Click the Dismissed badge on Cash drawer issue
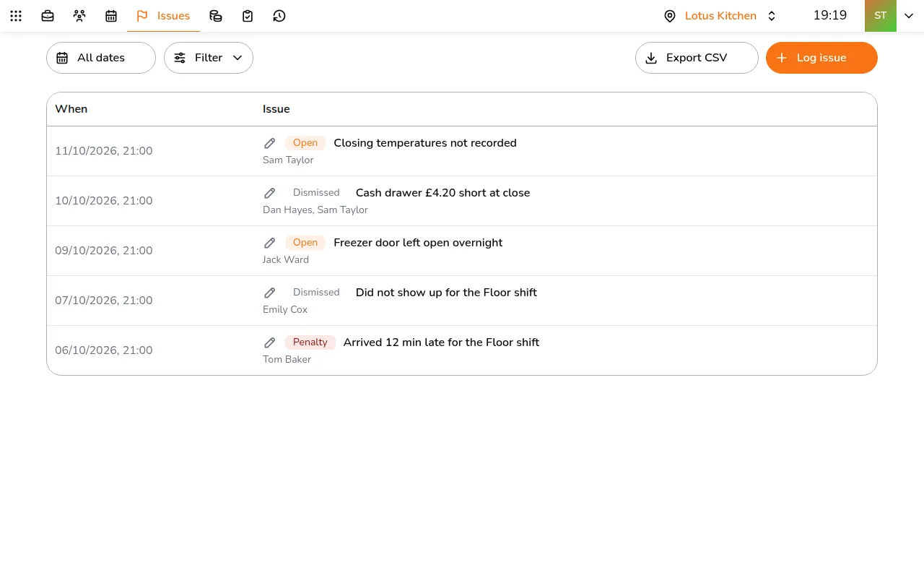924x578 pixels. pos(316,193)
